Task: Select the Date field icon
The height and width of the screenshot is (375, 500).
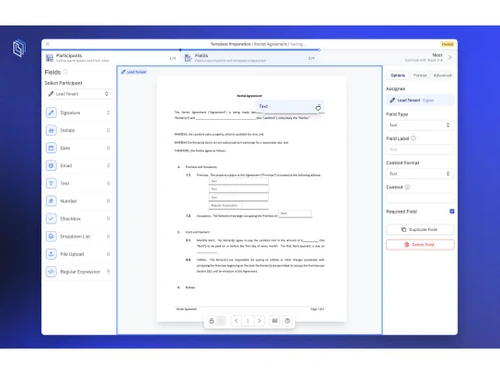Action: click(x=51, y=148)
